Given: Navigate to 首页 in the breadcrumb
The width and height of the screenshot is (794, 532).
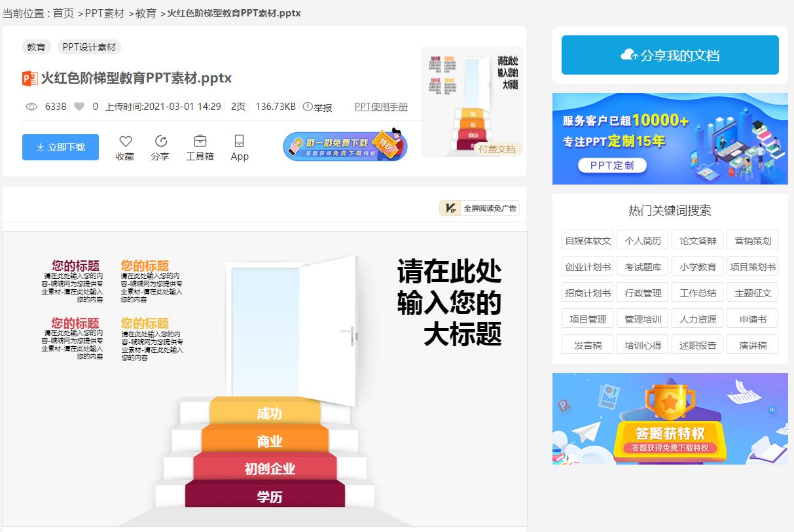Looking at the screenshot, I should 62,12.
